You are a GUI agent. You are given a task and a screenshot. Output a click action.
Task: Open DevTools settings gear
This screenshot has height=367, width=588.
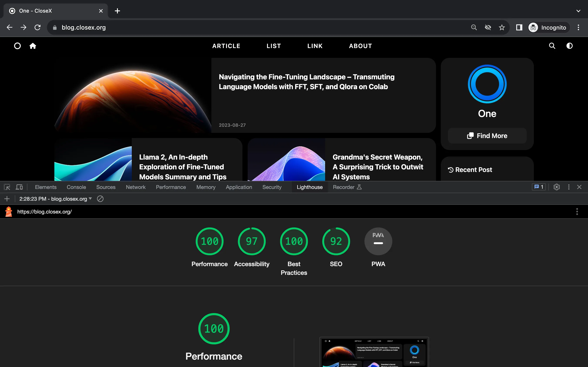[556, 187]
